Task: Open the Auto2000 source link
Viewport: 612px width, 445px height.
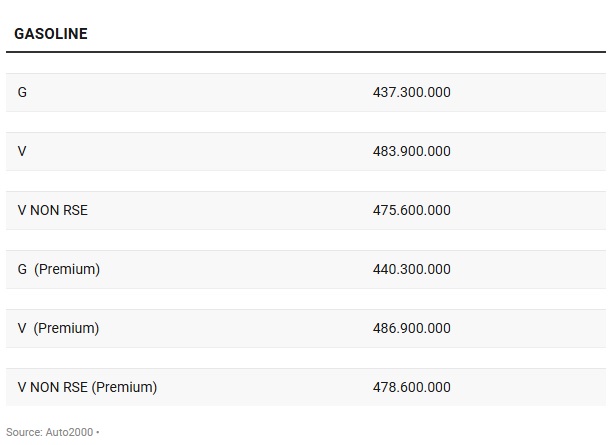Action: pyautogui.click(x=70, y=432)
